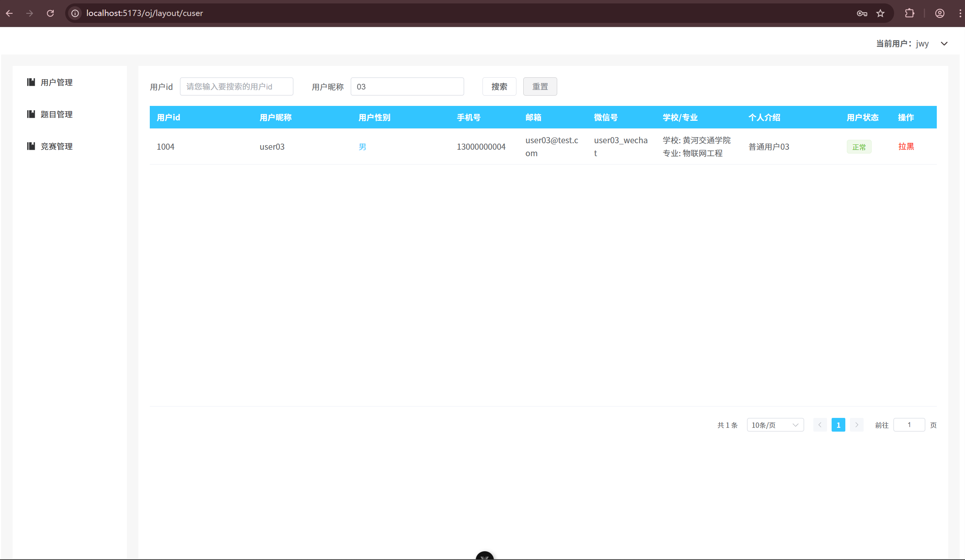Click the 用户管理 sidebar icon
965x560 pixels.
click(31, 82)
